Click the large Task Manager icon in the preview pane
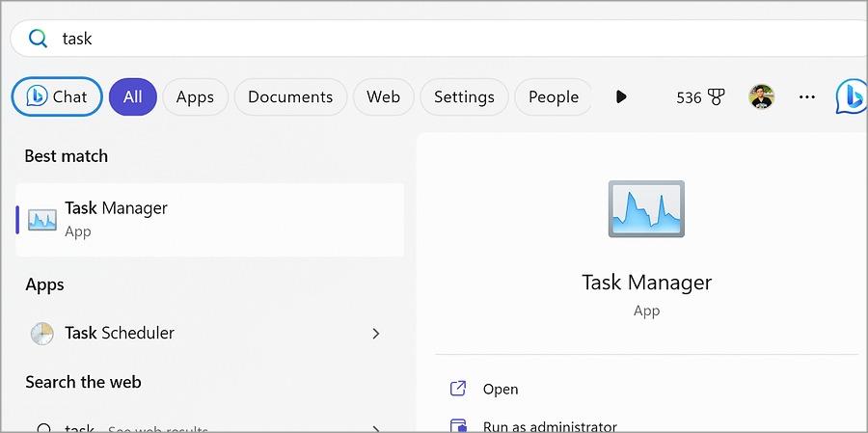 [x=646, y=208]
